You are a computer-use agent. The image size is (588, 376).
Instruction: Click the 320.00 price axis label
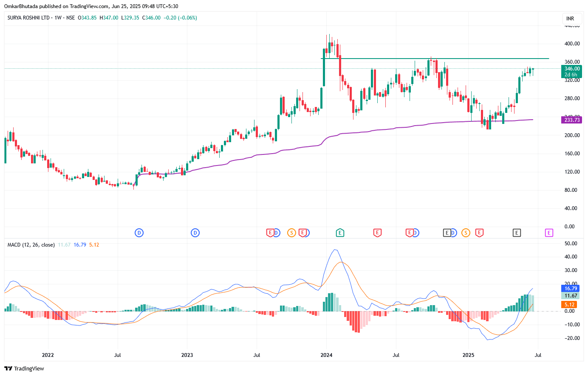[572, 80]
